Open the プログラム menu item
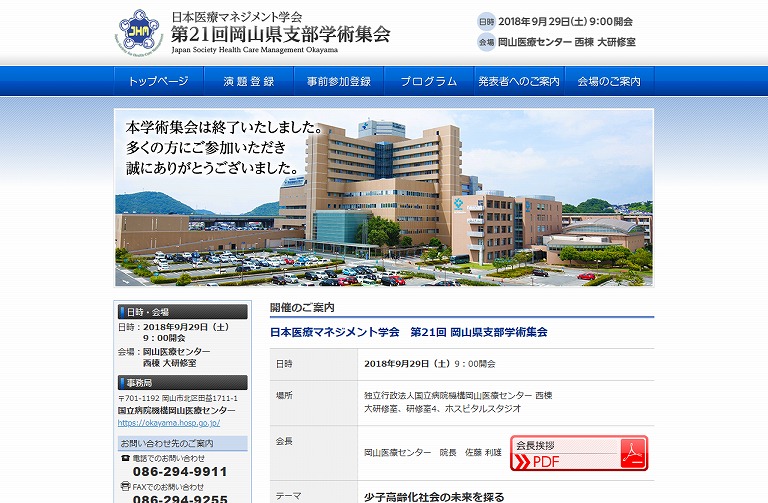The width and height of the screenshot is (768, 503). 429,81
